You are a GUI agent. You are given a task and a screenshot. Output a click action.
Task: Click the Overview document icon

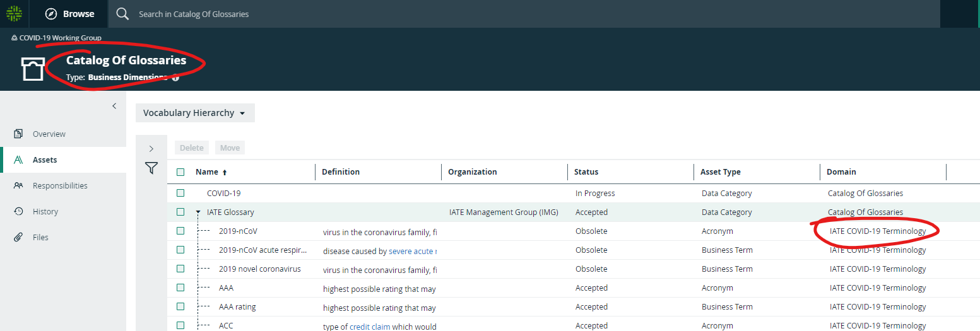coord(18,134)
